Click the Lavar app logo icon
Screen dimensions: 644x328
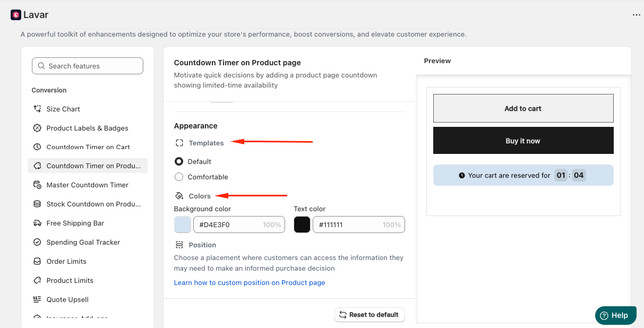pos(16,15)
